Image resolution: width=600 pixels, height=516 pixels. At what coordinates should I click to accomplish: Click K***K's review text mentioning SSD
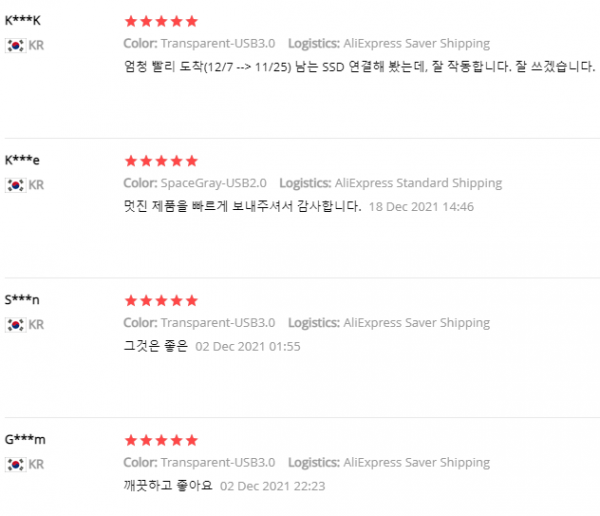[359, 67]
